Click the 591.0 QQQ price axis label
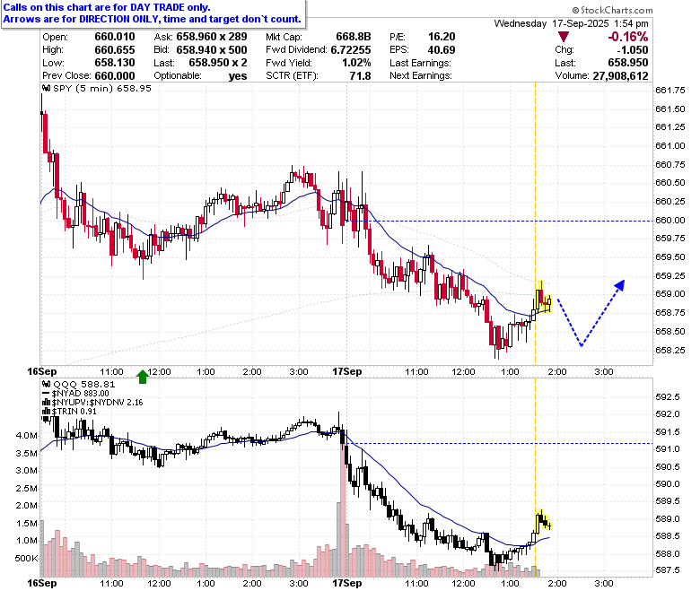This screenshot has width=700, height=591. point(668,449)
